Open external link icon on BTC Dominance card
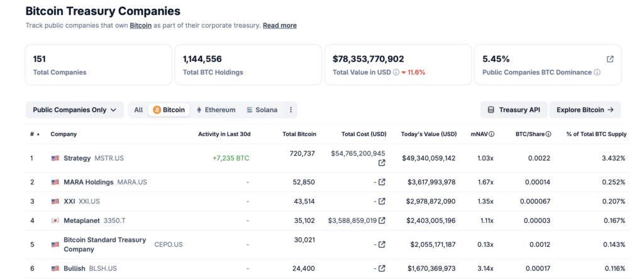This screenshot has width=644, height=279. [610, 59]
